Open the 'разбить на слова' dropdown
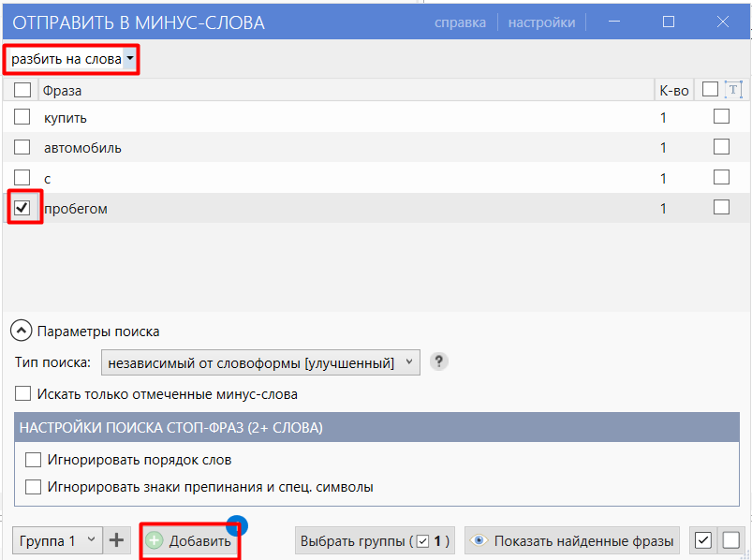The width and height of the screenshot is (752, 560). coord(72,59)
